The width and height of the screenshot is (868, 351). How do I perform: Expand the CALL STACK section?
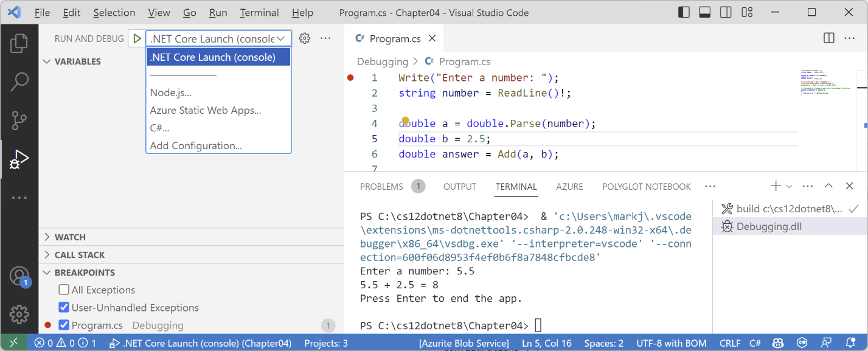coord(80,255)
